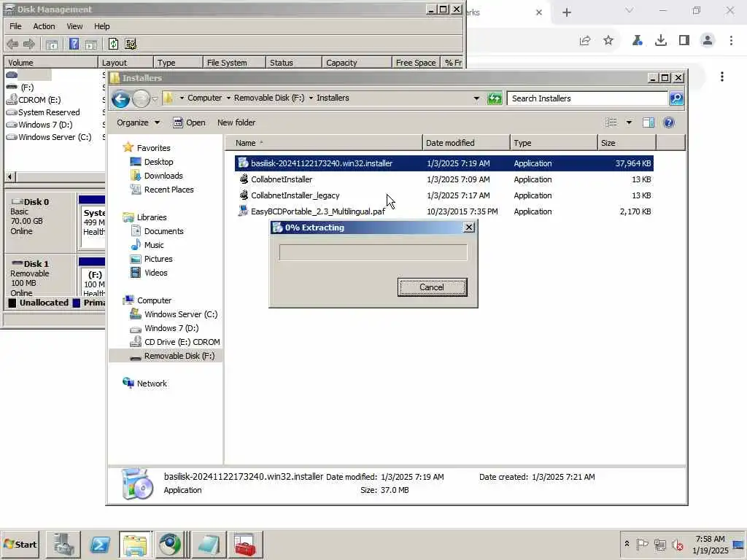This screenshot has height=560, width=747.
Task: Open the File menu in Disk Management
Action: coord(15,26)
